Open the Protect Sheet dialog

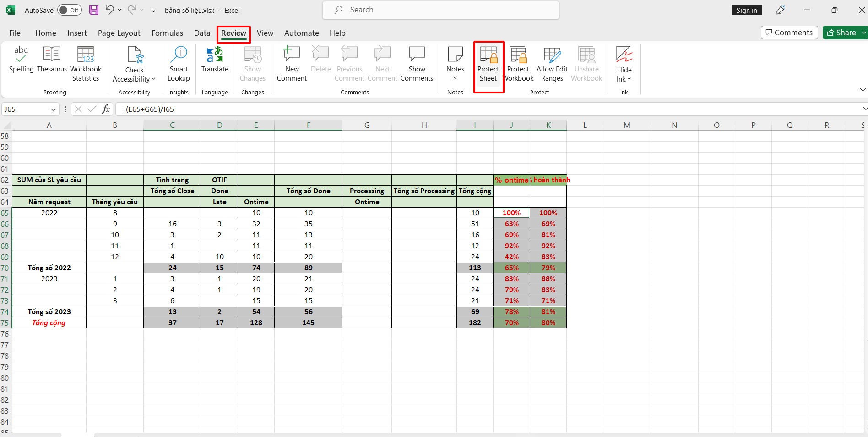coord(488,64)
